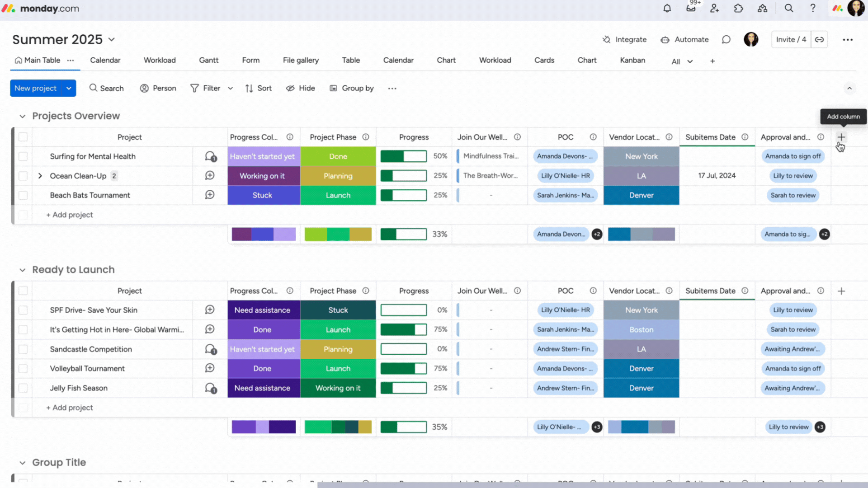
Task: Click the Automate button
Action: click(x=684, y=39)
